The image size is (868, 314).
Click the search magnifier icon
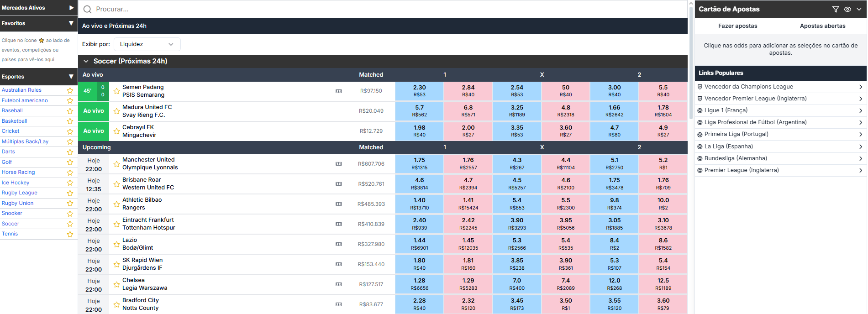[x=87, y=9]
